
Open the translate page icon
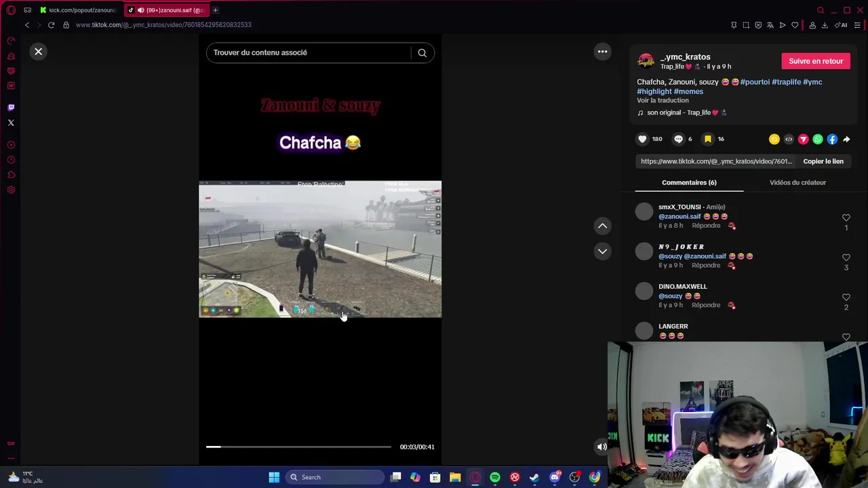coord(770,25)
